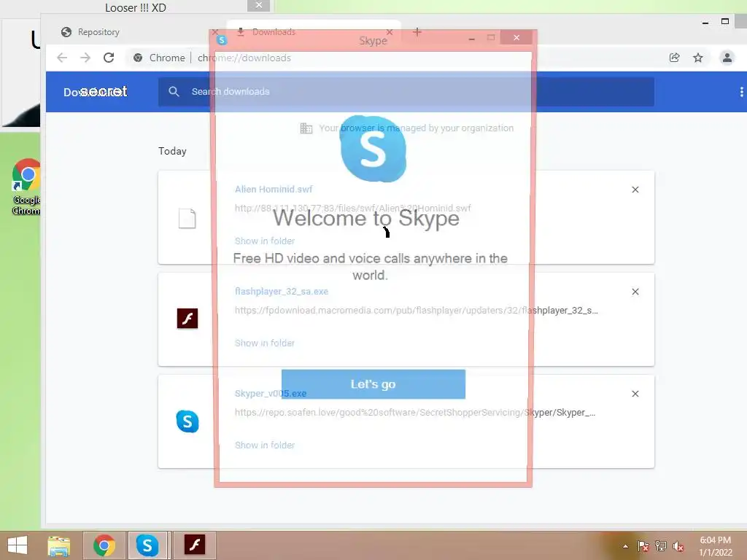Go back in Chrome navigation
Viewport: 747px width, 560px height.
62,58
